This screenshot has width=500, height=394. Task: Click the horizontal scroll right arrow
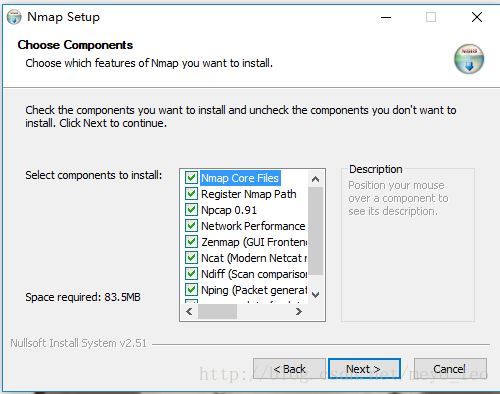coord(299,312)
